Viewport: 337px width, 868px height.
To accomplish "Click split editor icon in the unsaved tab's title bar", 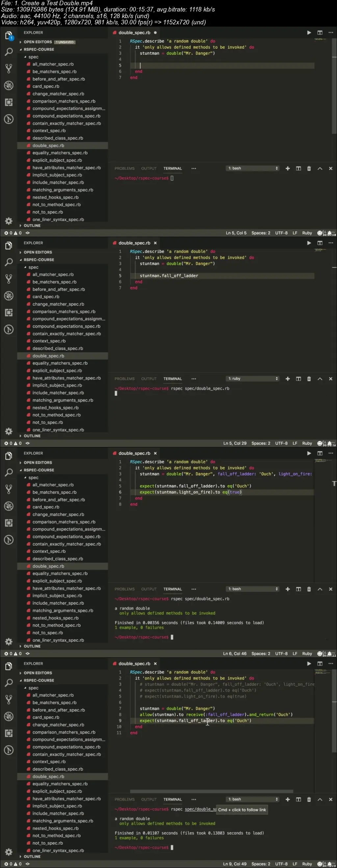I will pyautogui.click(x=320, y=33).
